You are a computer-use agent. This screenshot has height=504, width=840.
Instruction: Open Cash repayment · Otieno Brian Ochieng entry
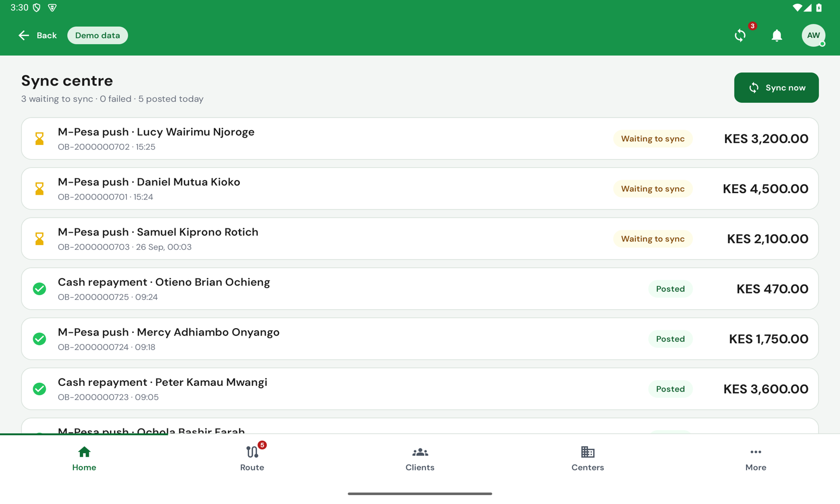(420, 289)
